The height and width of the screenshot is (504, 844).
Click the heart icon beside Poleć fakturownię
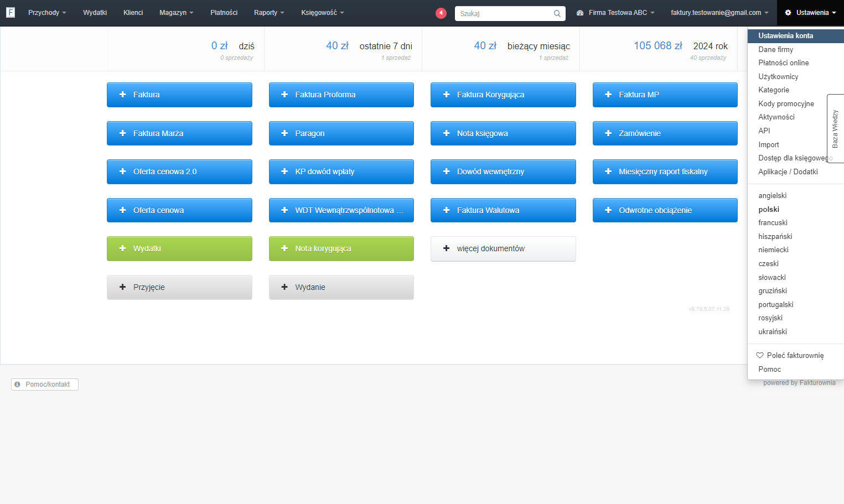click(x=760, y=355)
